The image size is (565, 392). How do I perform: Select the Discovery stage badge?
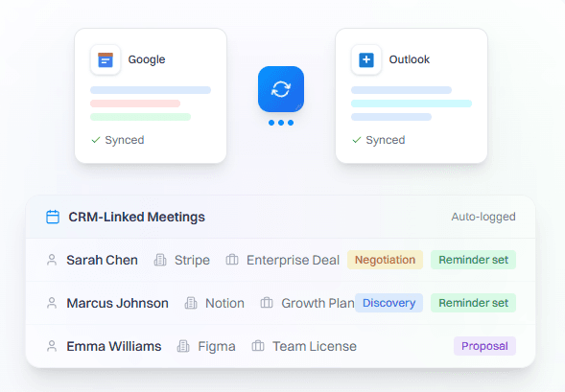(x=389, y=303)
